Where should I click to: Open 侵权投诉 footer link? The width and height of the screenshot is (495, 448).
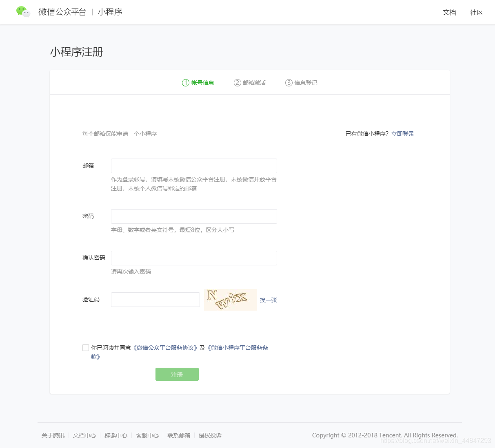coord(210,435)
